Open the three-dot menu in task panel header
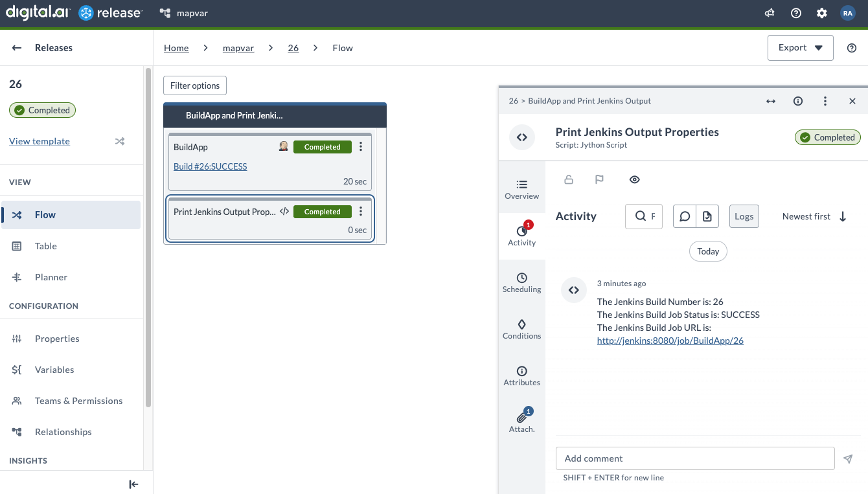Image resolution: width=868 pixels, height=494 pixels. [x=825, y=101]
